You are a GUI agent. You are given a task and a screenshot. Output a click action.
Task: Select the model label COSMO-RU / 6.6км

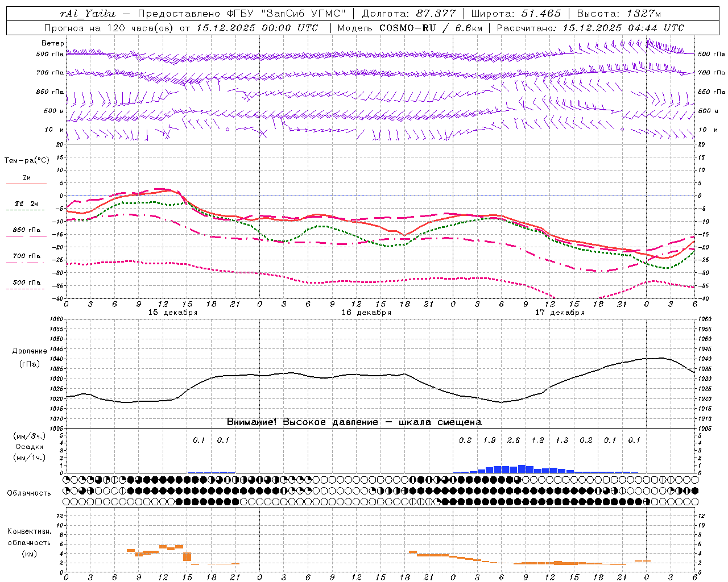click(431, 28)
